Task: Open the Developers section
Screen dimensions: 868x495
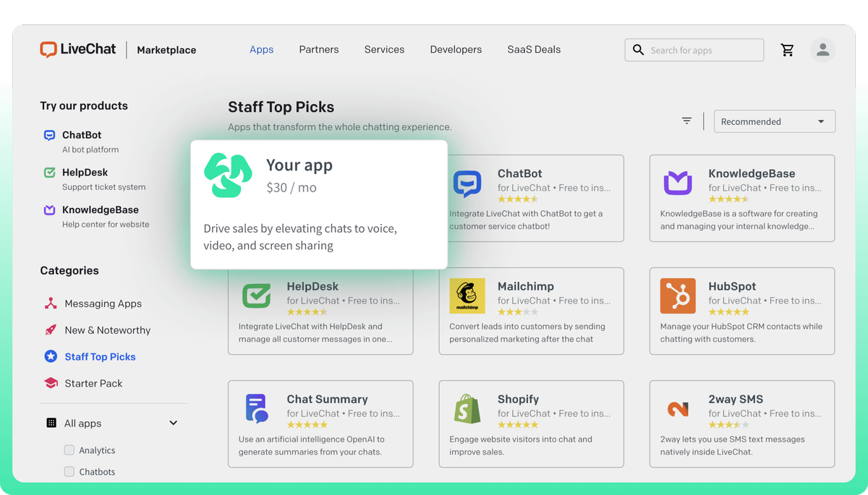Action: pos(456,49)
